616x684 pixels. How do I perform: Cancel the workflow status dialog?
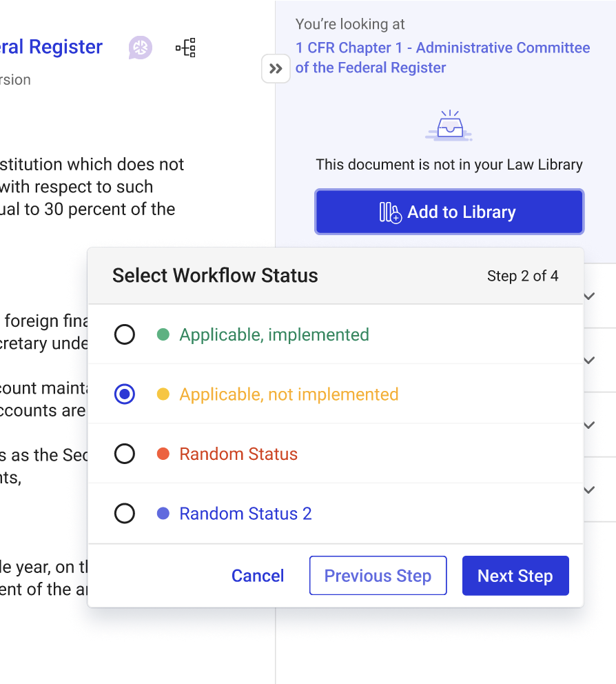[x=258, y=576]
